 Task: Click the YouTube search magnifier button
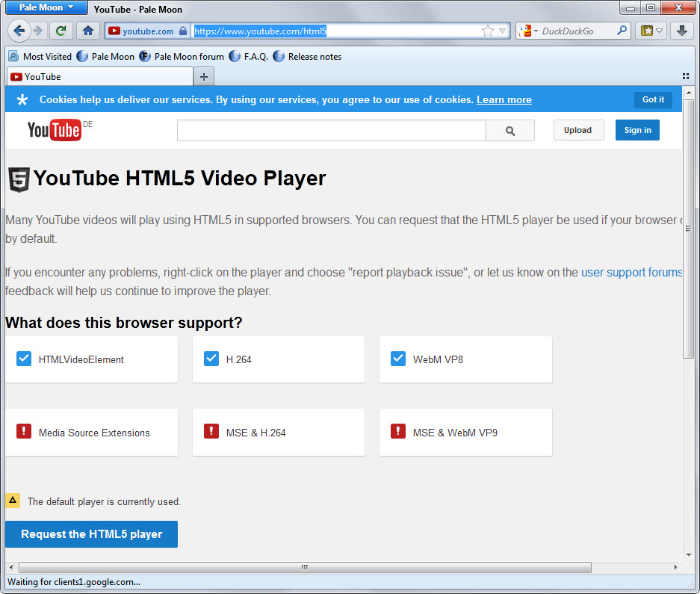(510, 131)
